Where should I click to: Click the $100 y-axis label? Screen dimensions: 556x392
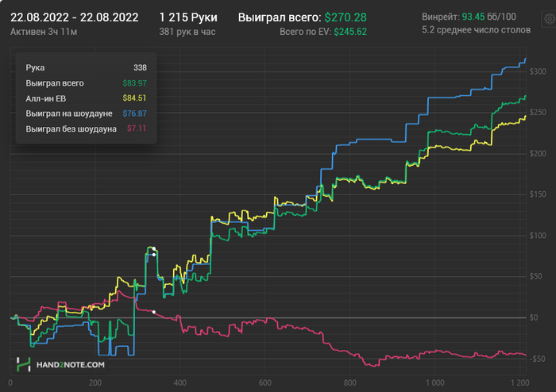pos(538,236)
